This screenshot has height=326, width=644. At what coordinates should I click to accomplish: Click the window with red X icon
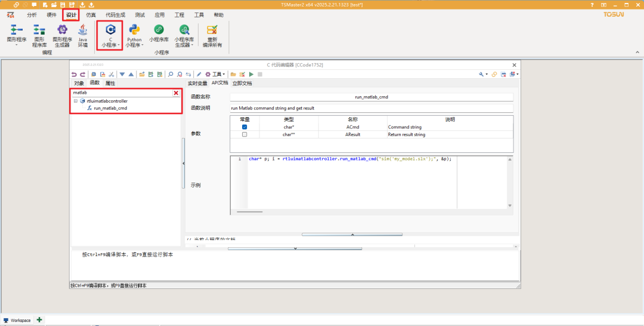[x=503, y=75]
